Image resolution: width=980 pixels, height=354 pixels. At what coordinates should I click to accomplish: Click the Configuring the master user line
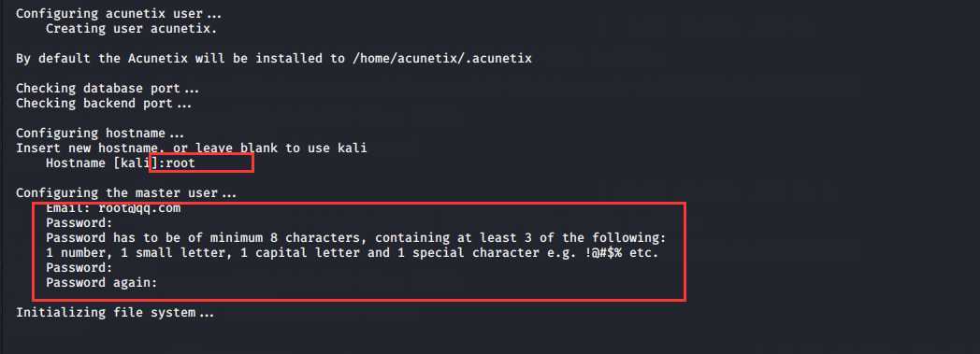coord(125,193)
